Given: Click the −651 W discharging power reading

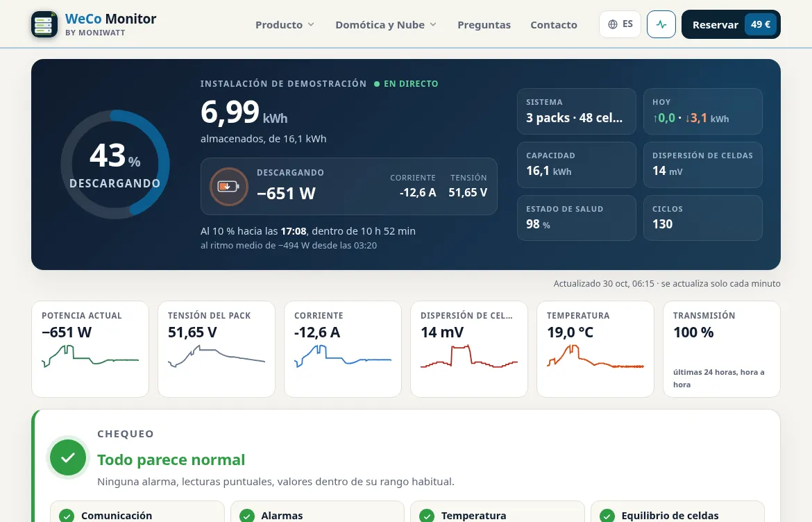Looking at the screenshot, I should point(287,193).
